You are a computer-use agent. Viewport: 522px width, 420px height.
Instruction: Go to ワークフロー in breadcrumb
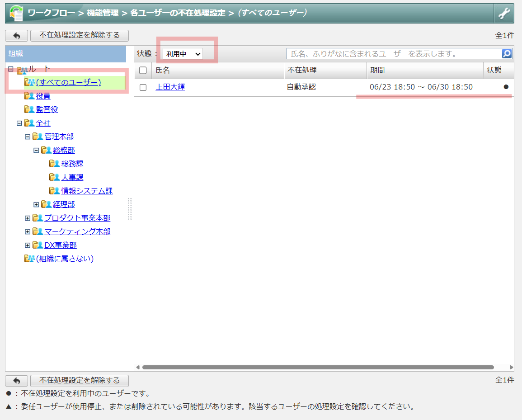click(x=51, y=13)
